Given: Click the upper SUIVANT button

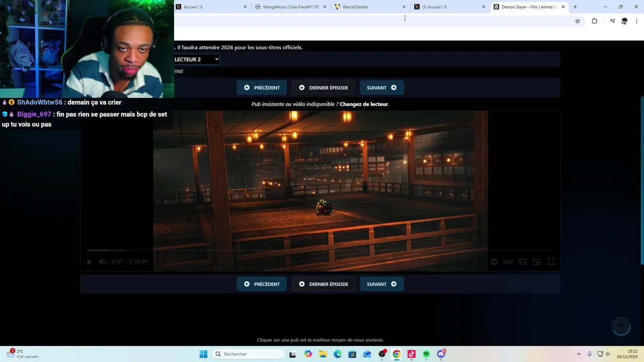Looking at the screenshot, I should (381, 87).
